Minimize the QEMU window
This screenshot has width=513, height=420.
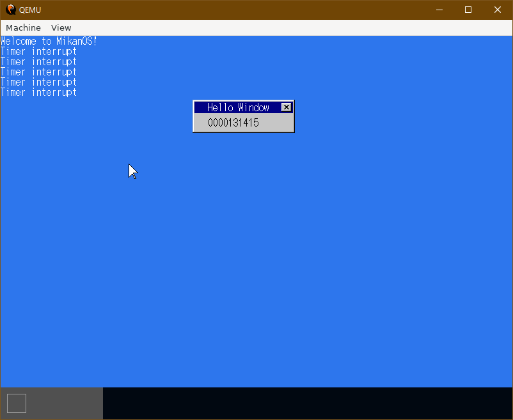[439, 10]
